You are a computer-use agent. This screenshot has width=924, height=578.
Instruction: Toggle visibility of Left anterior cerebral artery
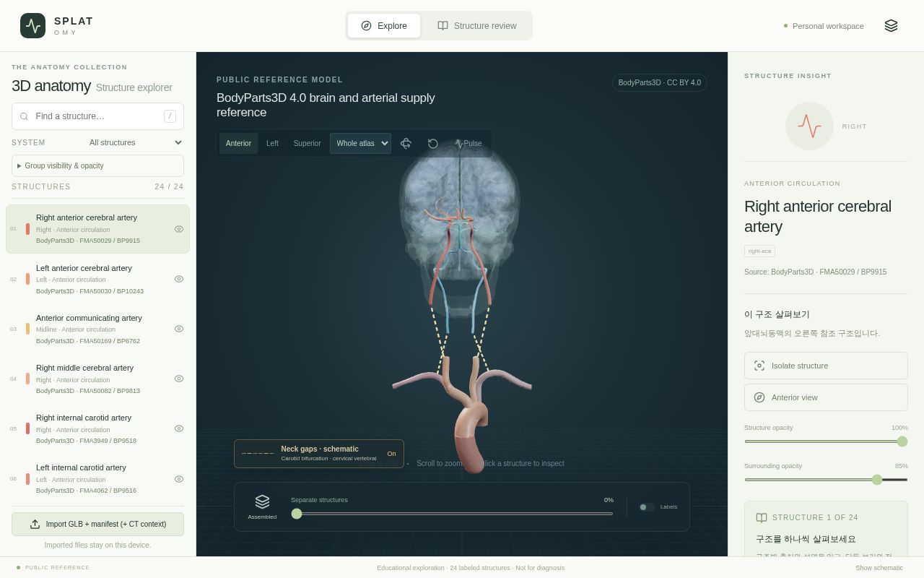(x=179, y=279)
